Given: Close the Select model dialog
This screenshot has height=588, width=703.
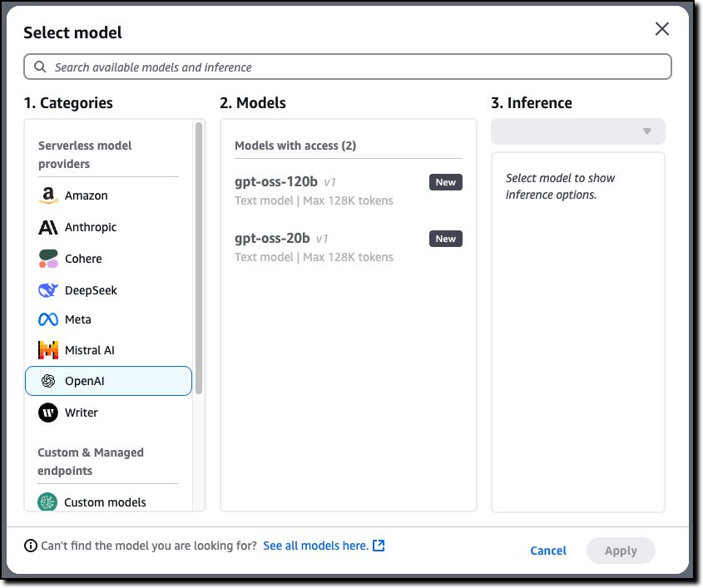Looking at the screenshot, I should (x=661, y=29).
